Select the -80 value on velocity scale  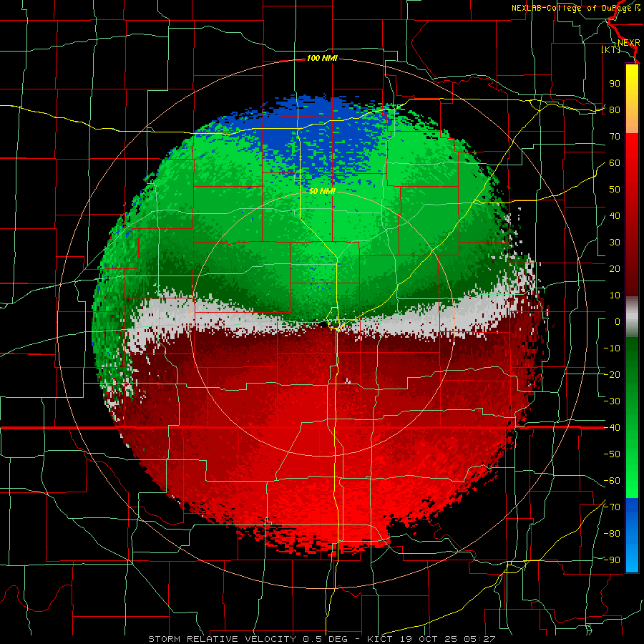pyautogui.click(x=612, y=534)
